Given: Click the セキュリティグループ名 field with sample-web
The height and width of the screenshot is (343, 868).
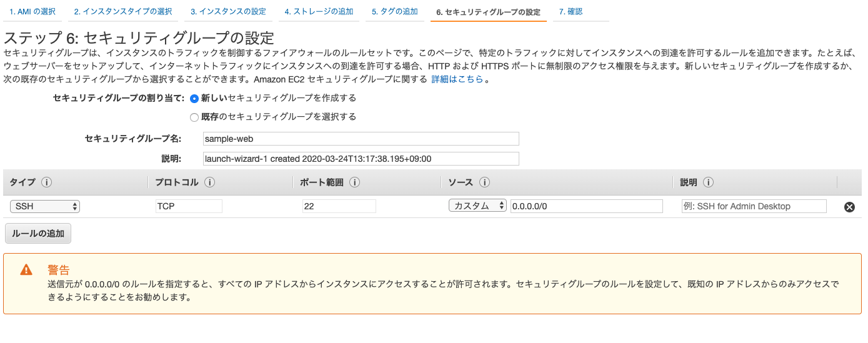Looking at the screenshot, I should [x=361, y=139].
